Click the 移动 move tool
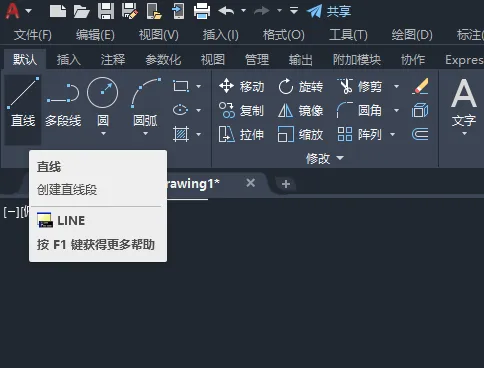The image size is (484, 368). 241,86
